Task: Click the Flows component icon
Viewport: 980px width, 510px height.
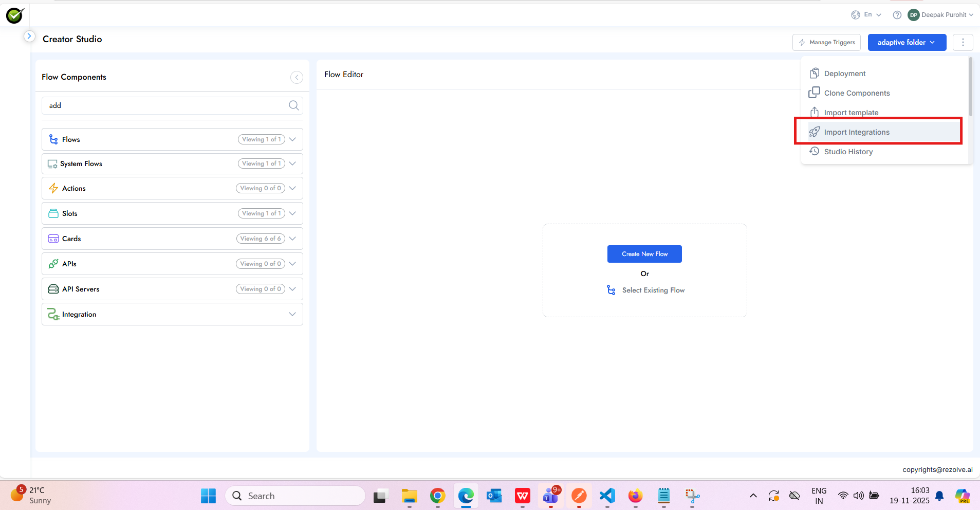Action: [53, 139]
